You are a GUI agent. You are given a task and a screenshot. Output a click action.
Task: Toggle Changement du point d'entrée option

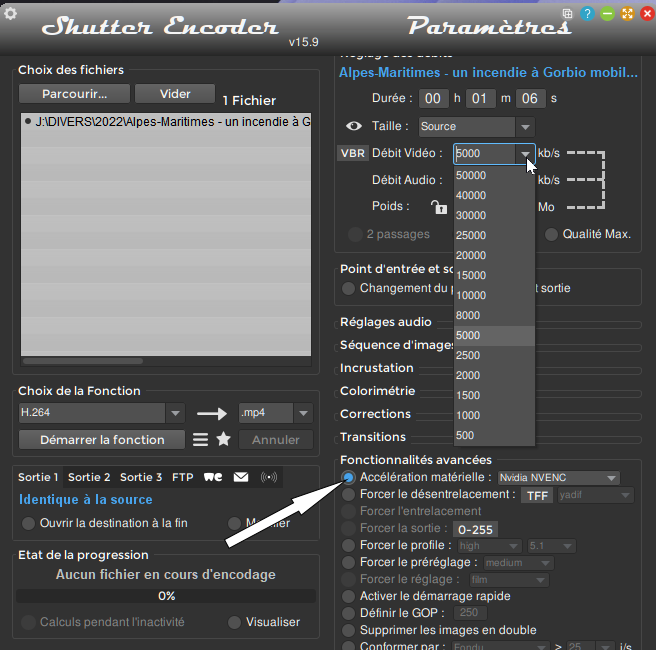(x=348, y=288)
